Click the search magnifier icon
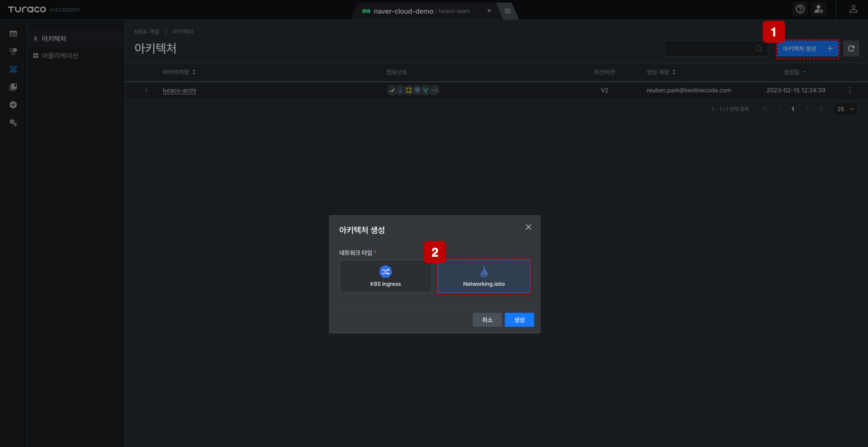Screen dimensions: 868x447 click(759, 49)
